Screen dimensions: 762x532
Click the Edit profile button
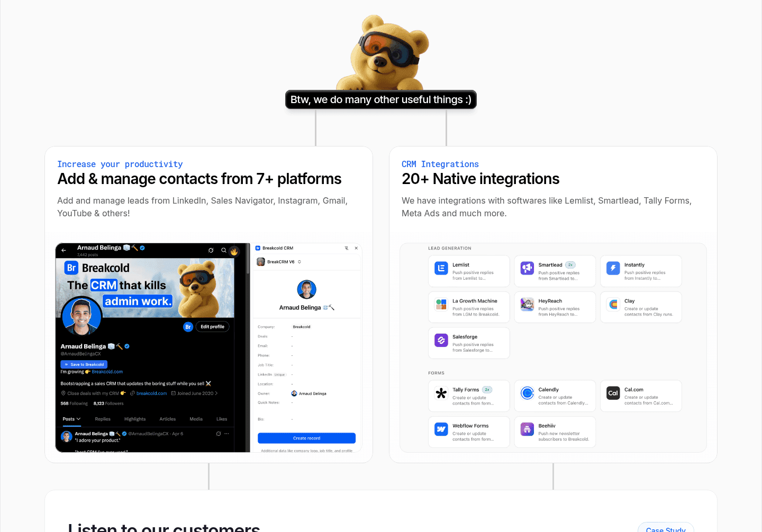(x=212, y=327)
